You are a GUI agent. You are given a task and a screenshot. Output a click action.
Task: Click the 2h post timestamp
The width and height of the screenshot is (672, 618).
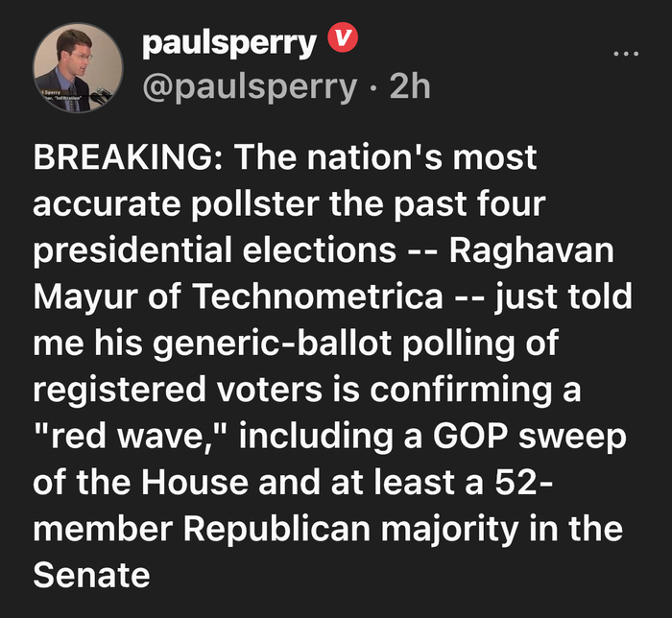(x=410, y=88)
